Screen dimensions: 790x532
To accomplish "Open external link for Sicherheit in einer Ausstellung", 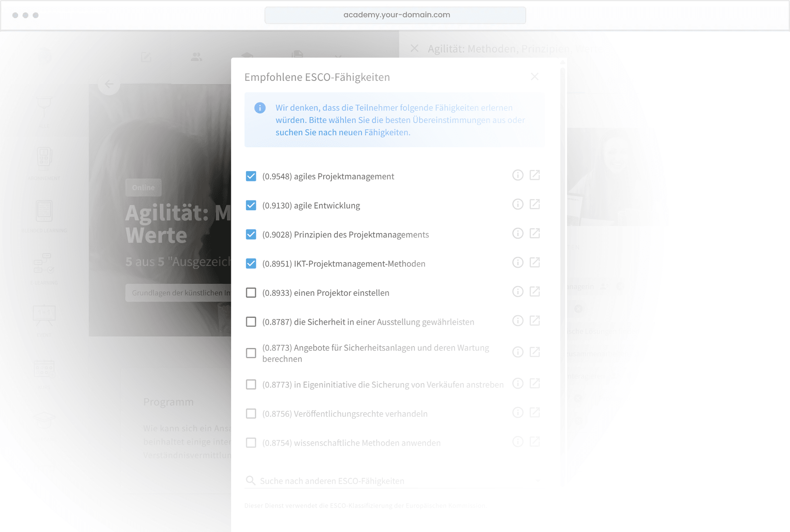I will pos(534,321).
